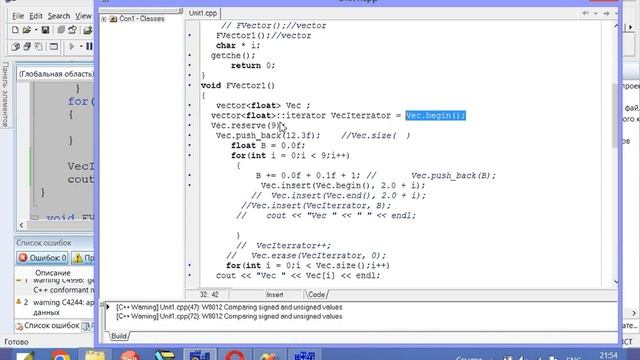This screenshot has width=640, height=360.
Task: Open the Edit menu
Action: tap(36, 16)
